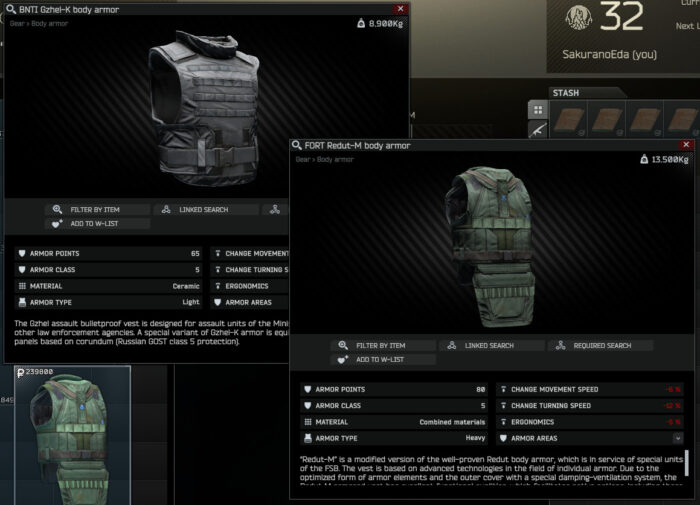Click the Redut-M armor thumbnail priced 239800

tap(73, 435)
